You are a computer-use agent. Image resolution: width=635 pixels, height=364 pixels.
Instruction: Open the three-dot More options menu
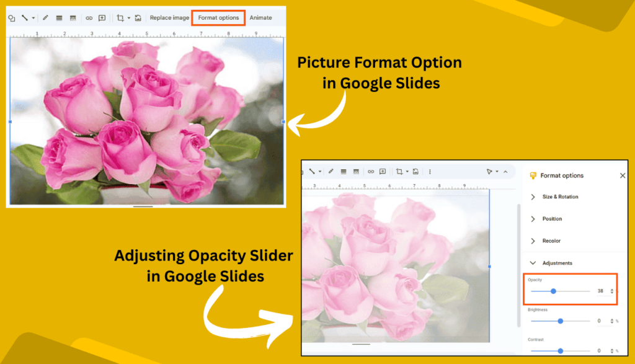[430, 172]
